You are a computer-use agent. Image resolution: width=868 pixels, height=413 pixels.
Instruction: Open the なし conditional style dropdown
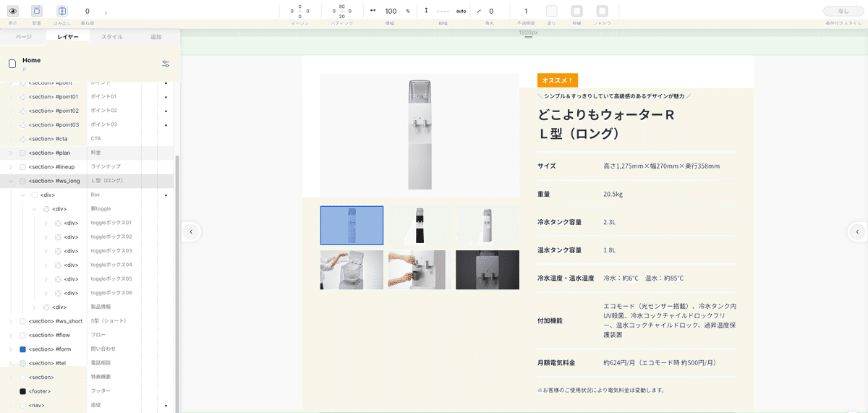(843, 11)
